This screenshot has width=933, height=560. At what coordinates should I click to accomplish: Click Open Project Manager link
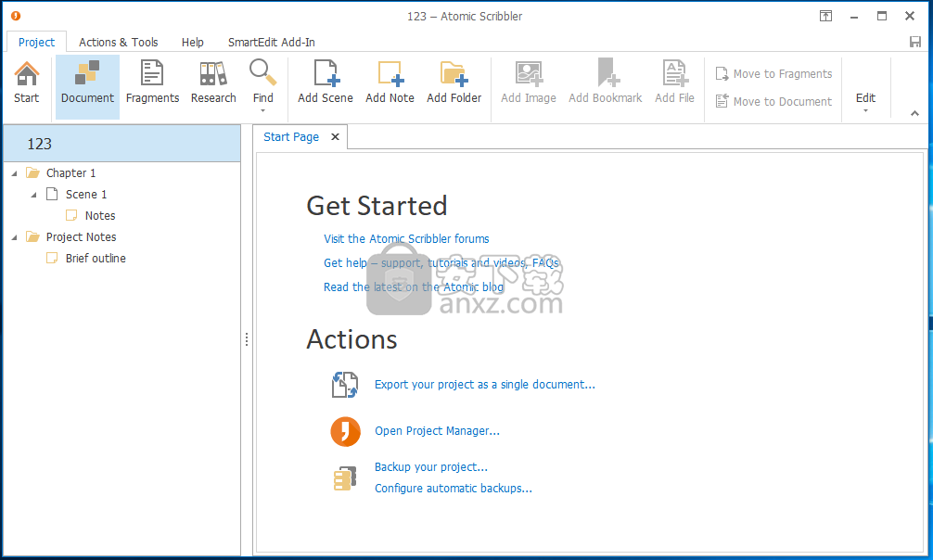coord(438,431)
